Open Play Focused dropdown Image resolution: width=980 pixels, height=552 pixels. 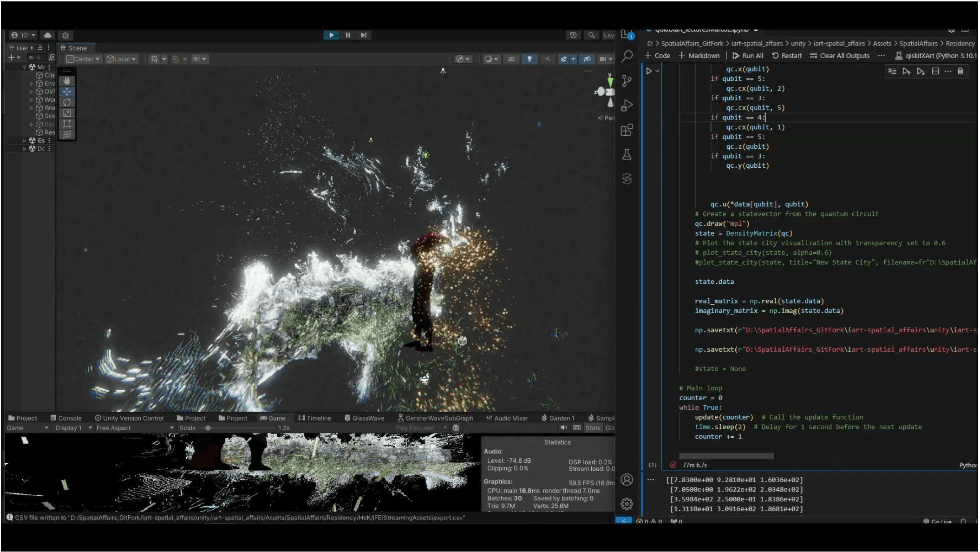[421, 428]
